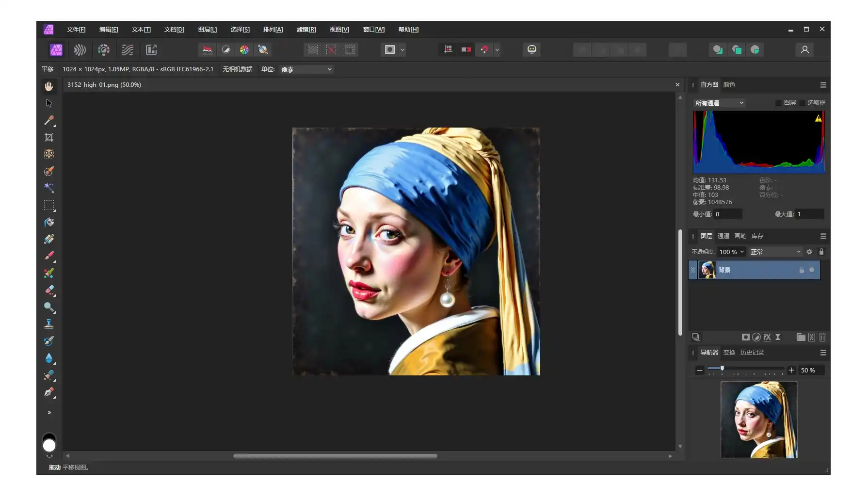Open layer effects FX button

coord(767,337)
